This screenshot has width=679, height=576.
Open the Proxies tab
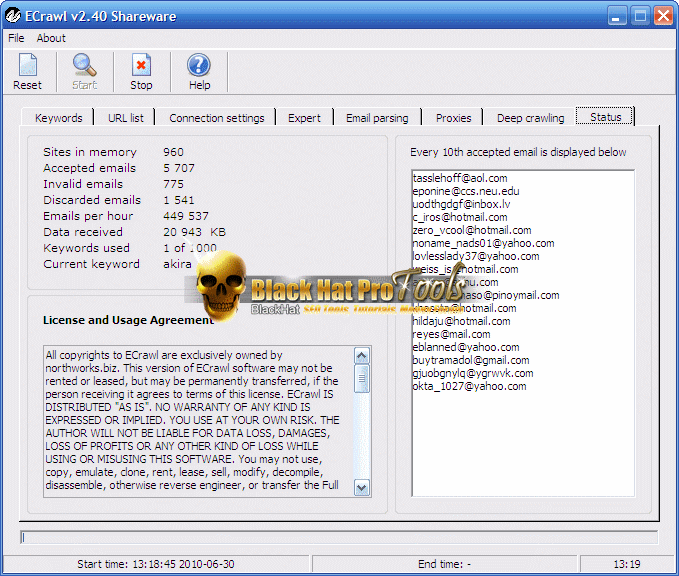coord(453,118)
